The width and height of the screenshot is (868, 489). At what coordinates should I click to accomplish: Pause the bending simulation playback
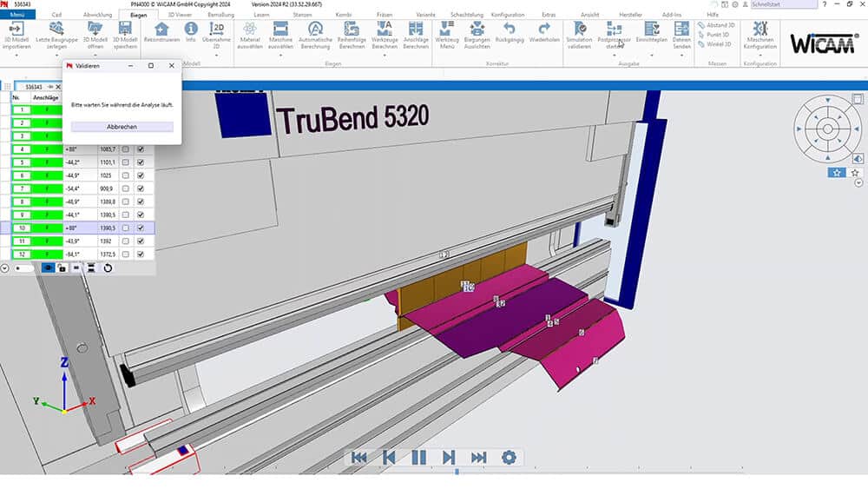point(418,457)
